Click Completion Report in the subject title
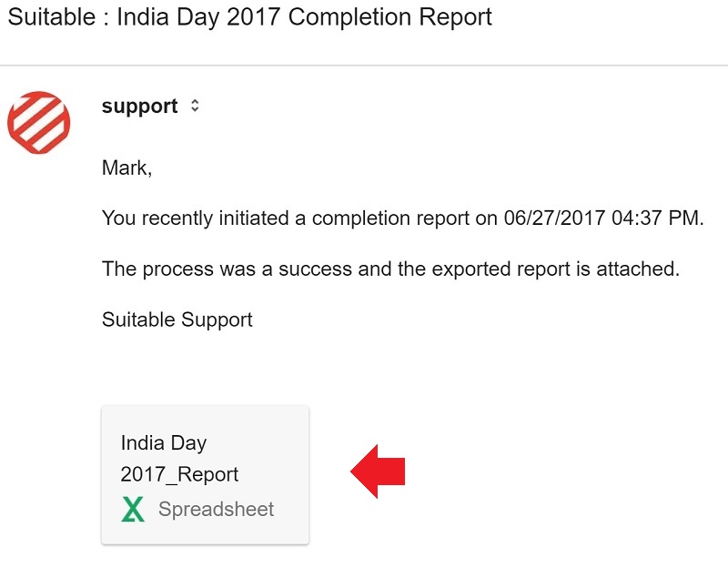The width and height of the screenshot is (728, 568). click(390, 17)
